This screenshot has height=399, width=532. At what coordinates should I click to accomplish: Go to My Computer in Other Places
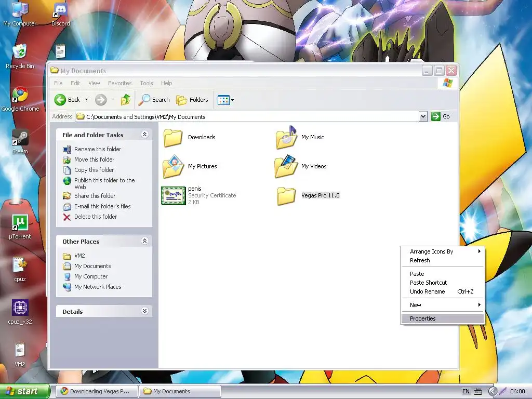[91, 276]
